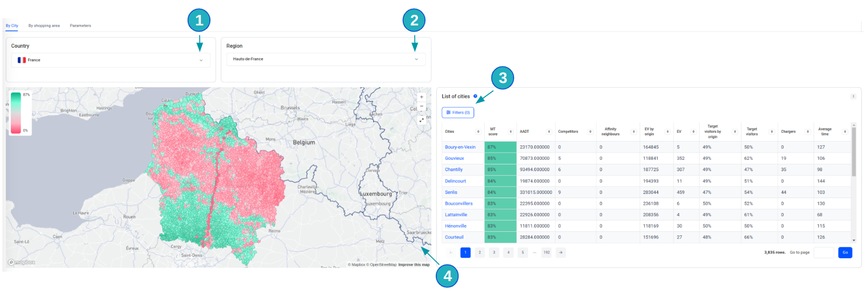Sort table by Average time
This screenshot has width=868, height=293.
pos(845,132)
